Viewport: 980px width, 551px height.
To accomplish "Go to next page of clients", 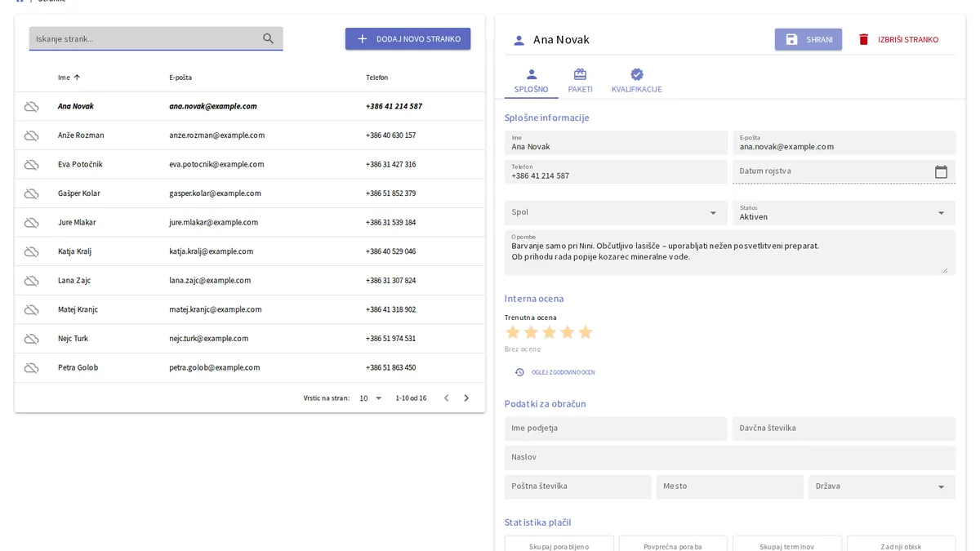I will point(466,398).
